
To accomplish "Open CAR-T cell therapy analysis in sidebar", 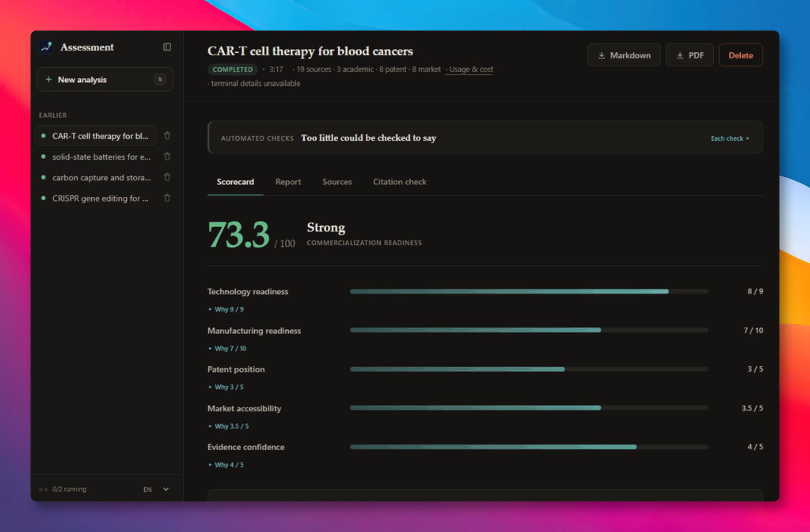I will (96, 136).
